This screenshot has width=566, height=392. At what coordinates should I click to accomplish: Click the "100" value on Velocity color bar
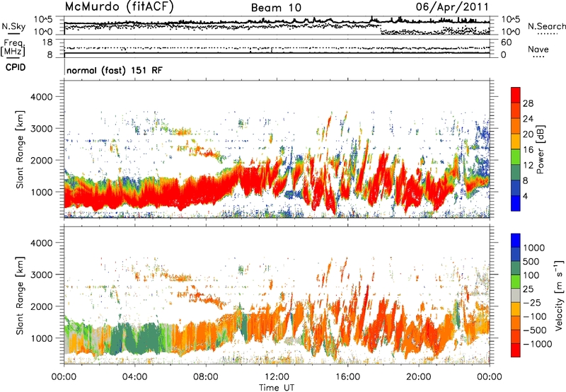pyautogui.click(x=531, y=275)
